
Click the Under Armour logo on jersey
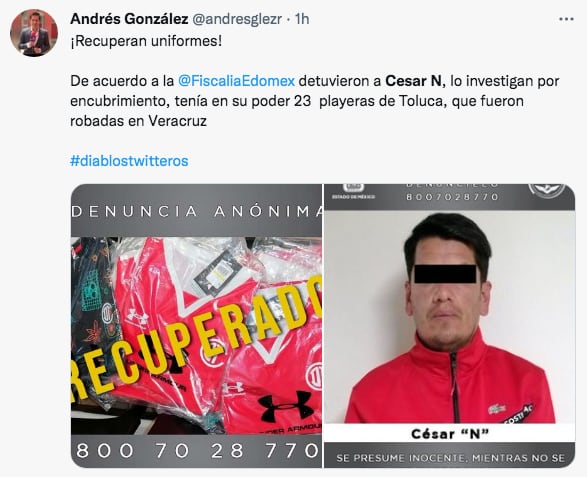coord(287,407)
